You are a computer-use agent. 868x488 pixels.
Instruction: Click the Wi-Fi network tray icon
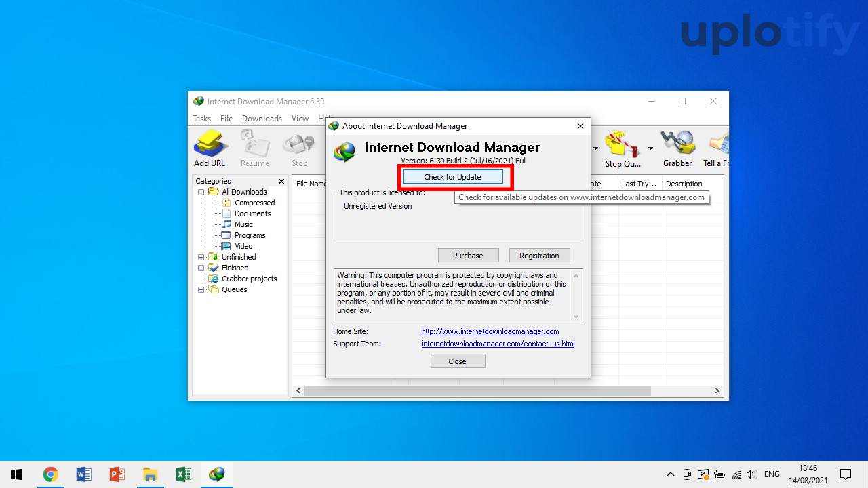[736, 474]
